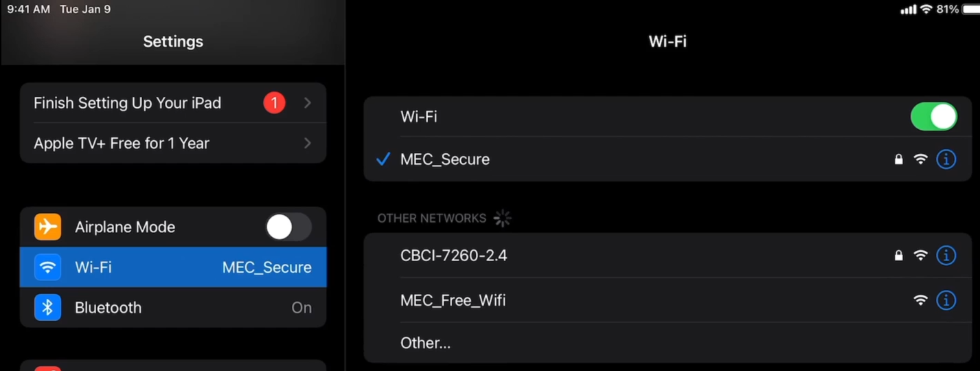This screenshot has width=980, height=371.
Task: Expand Finish Setting Up Your iPad chevron
Action: click(308, 103)
